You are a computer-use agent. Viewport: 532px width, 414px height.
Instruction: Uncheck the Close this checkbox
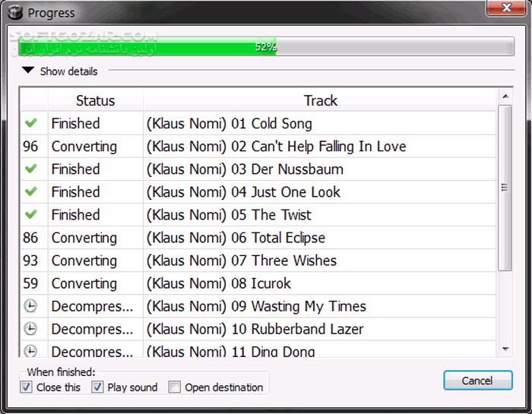pyautogui.click(x=27, y=387)
